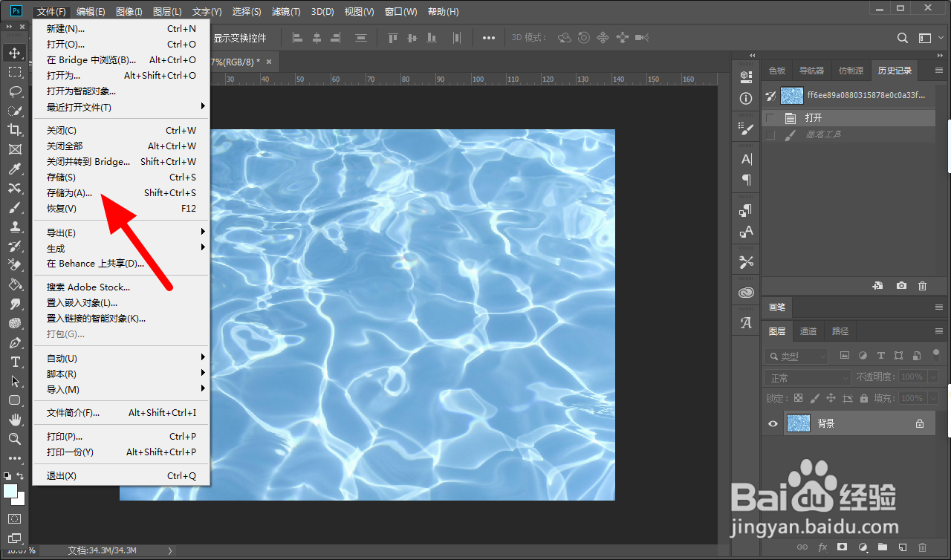
Task: Select the Sponge tool
Action: 14,323
